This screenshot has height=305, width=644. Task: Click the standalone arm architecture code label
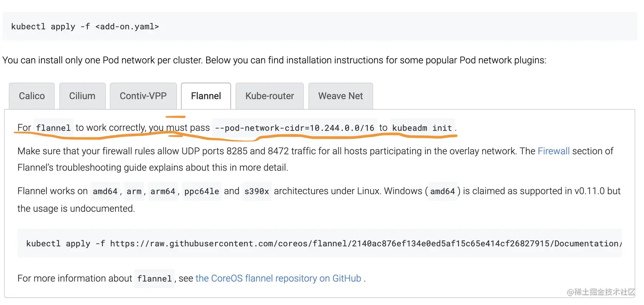click(134, 191)
